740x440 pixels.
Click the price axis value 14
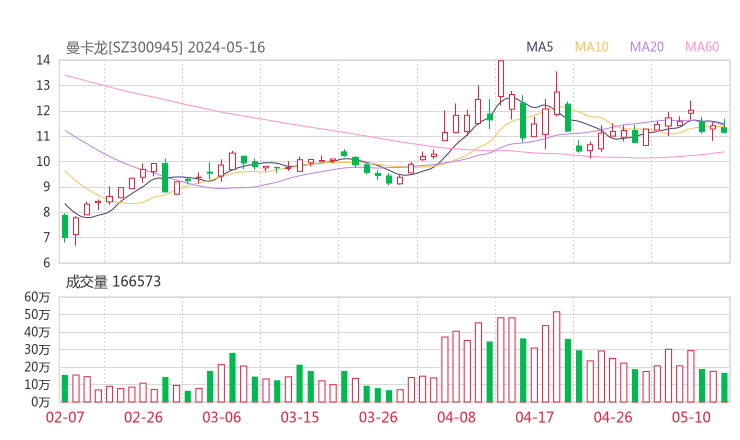[x=43, y=60]
